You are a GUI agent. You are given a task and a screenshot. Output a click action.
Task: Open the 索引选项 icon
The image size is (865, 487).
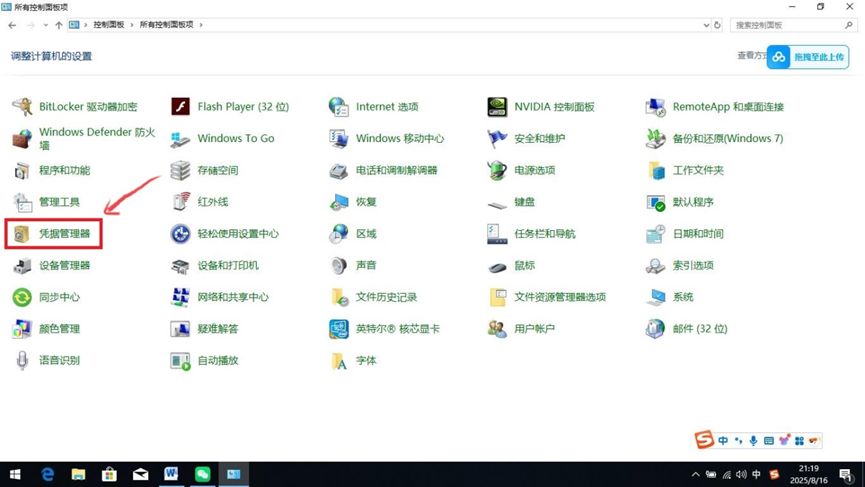tap(655, 266)
